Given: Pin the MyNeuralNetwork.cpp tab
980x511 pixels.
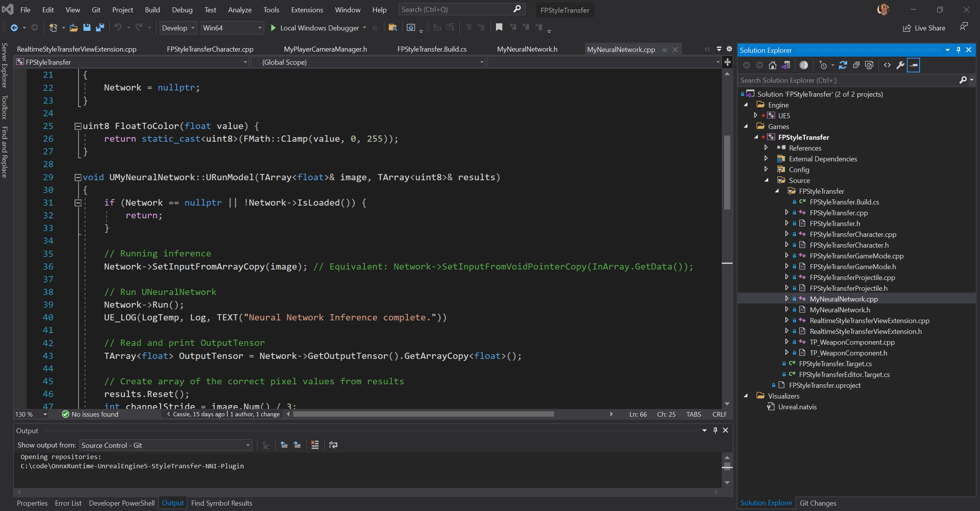Looking at the screenshot, I should point(664,50).
